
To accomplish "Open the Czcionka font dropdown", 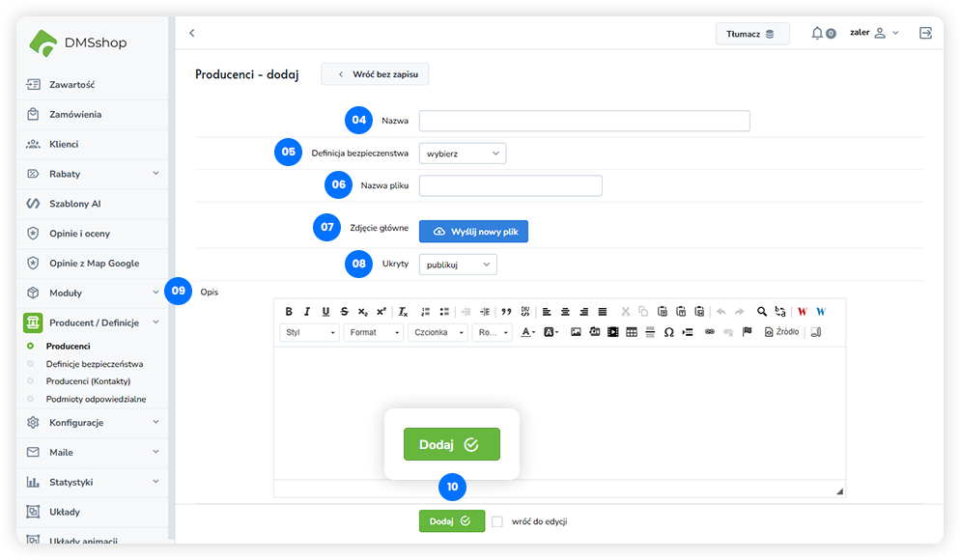I will [437, 332].
